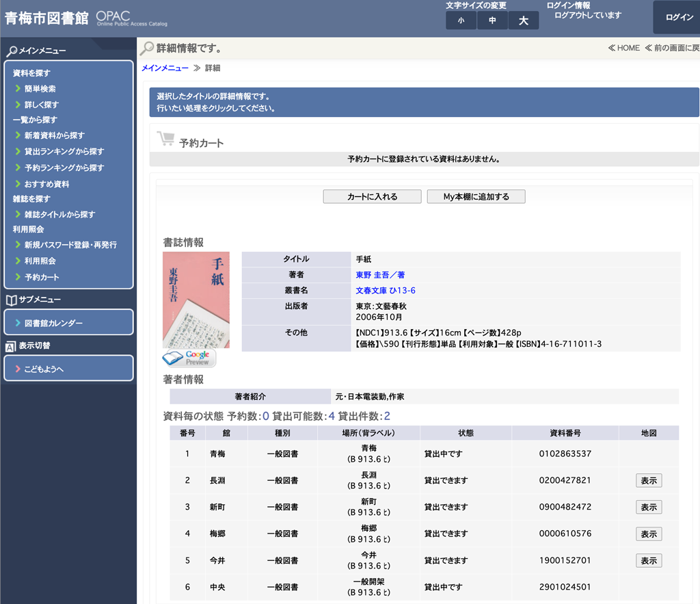700x604 pixels.
Task: Set font size to 中
Action: click(x=492, y=21)
